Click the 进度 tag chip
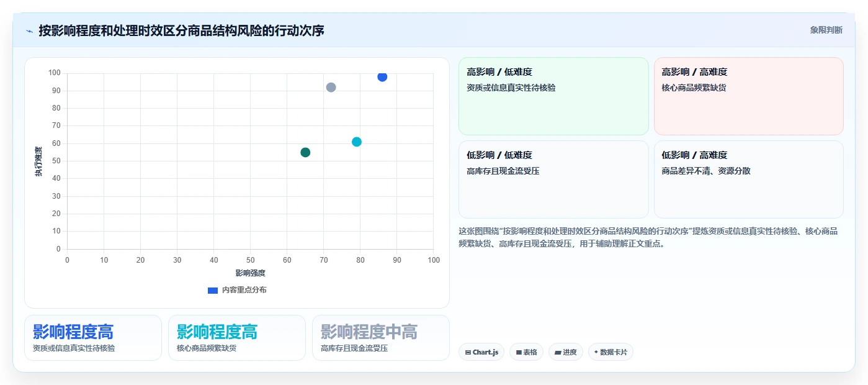This screenshot has width=868, height=385. (x=566, y=352)
